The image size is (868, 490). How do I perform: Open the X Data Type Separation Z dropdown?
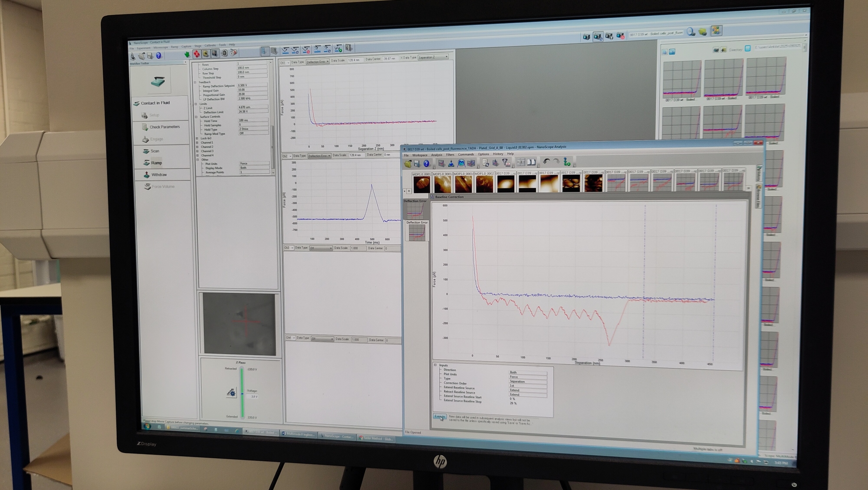point(433,57)
